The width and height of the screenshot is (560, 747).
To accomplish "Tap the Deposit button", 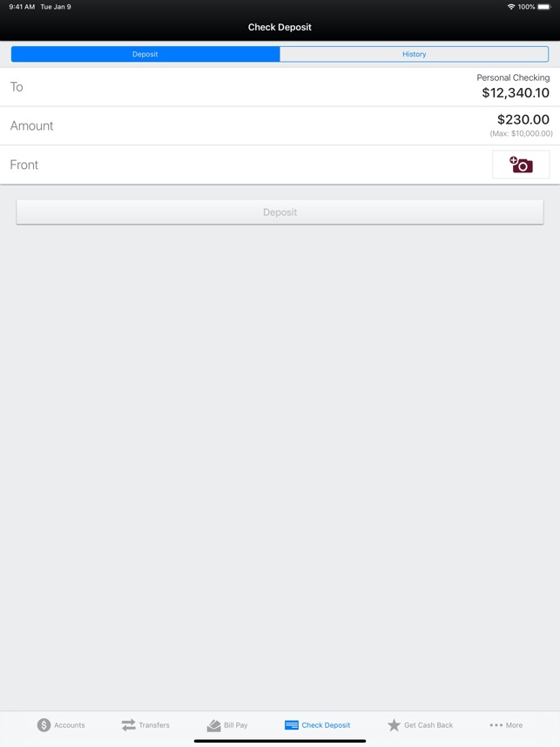I will click(x=280, y=212).
